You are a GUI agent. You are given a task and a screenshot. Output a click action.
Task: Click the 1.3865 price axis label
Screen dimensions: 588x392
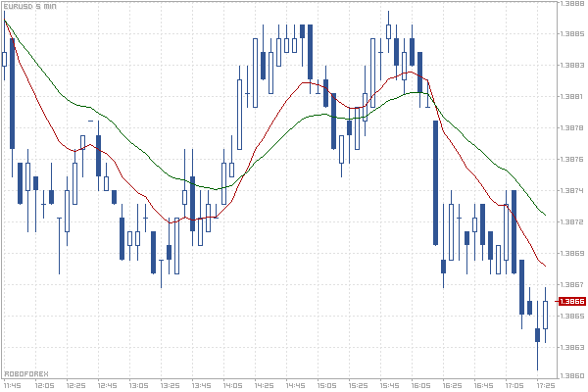coord(572,316)
